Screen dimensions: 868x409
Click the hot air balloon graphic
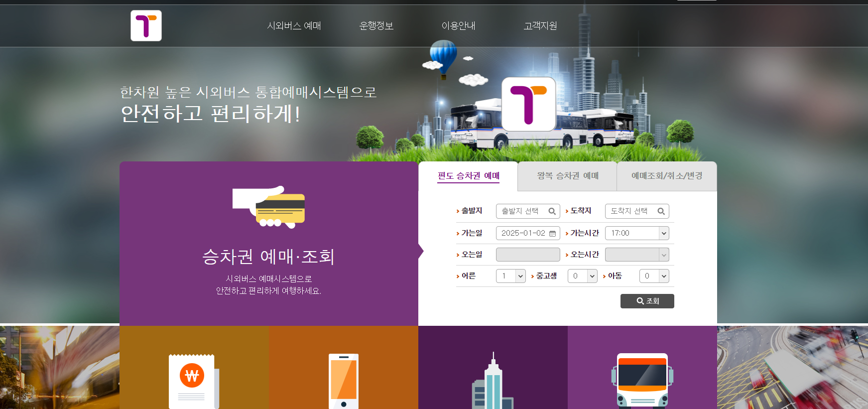[x=443, y=59]
